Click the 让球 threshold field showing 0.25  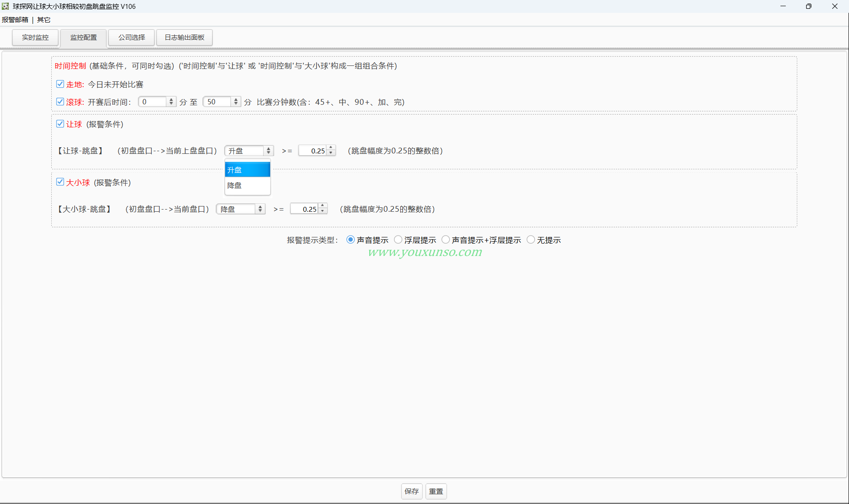pos(313,151)
